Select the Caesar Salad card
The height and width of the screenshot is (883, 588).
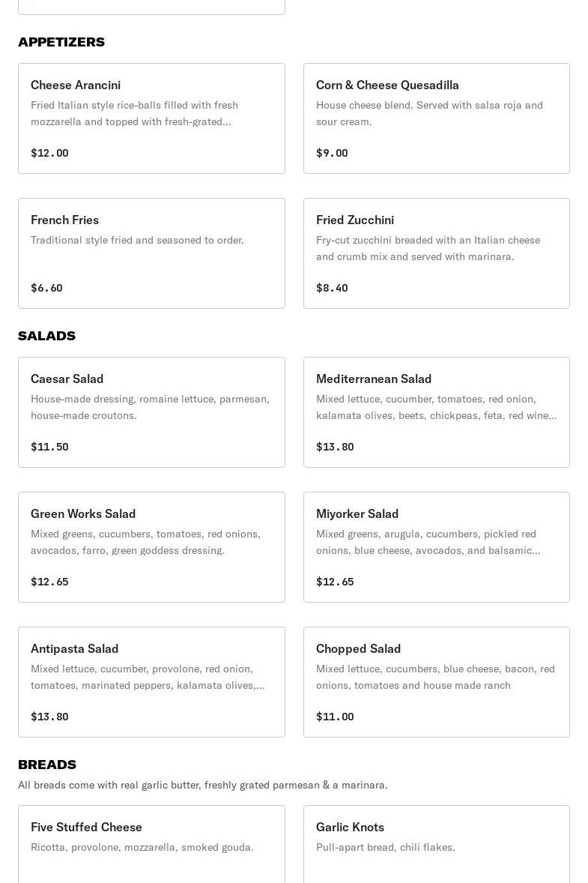[x=67, y=379]
